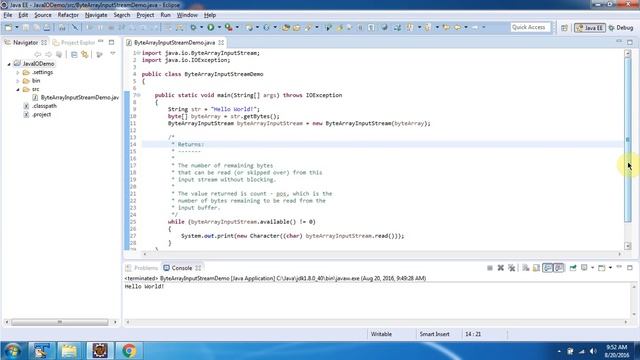The height and width of the screenshot is (360, 640).
Task: Expand the bin folder
Action: tap(18, 81)
